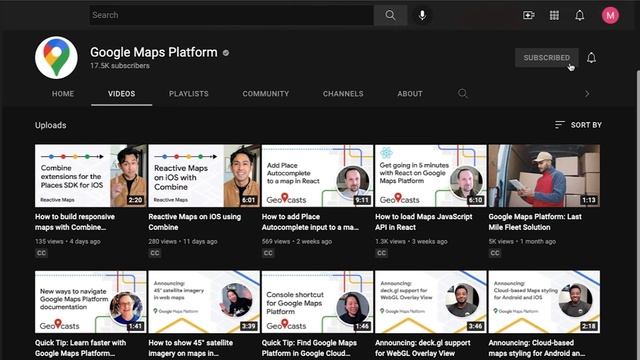Image resolution: width=640 pixels, height=360 pixels.
Task: Toggle channel notification bell beside Subscribed
Action: click(591, 58)
